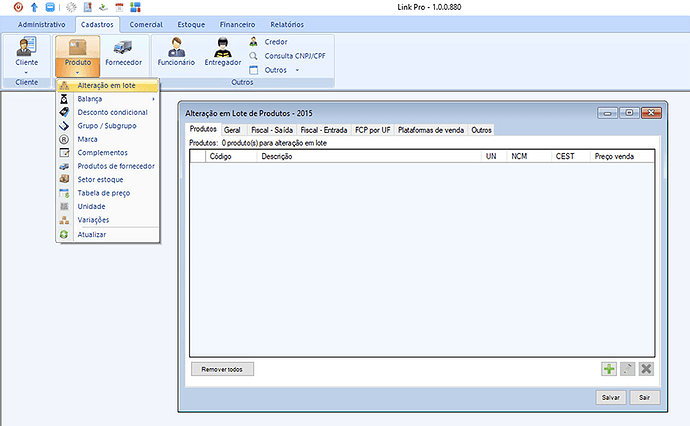Click the Descrição column header

click(x=369, y=156)
